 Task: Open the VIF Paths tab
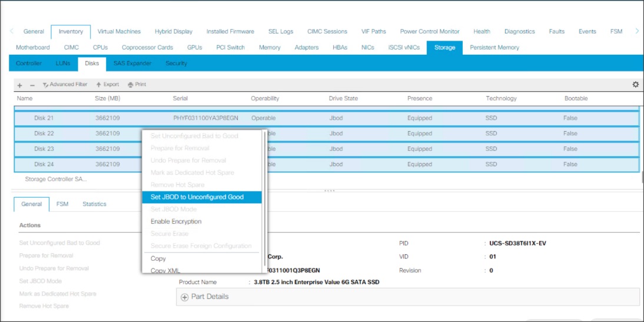(373, 31)
